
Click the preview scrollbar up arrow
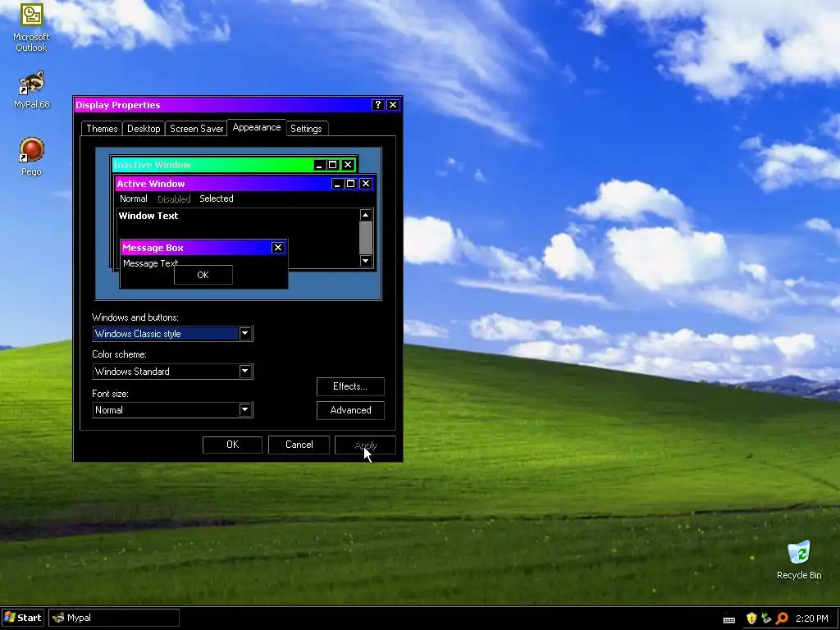coord(365,215)
